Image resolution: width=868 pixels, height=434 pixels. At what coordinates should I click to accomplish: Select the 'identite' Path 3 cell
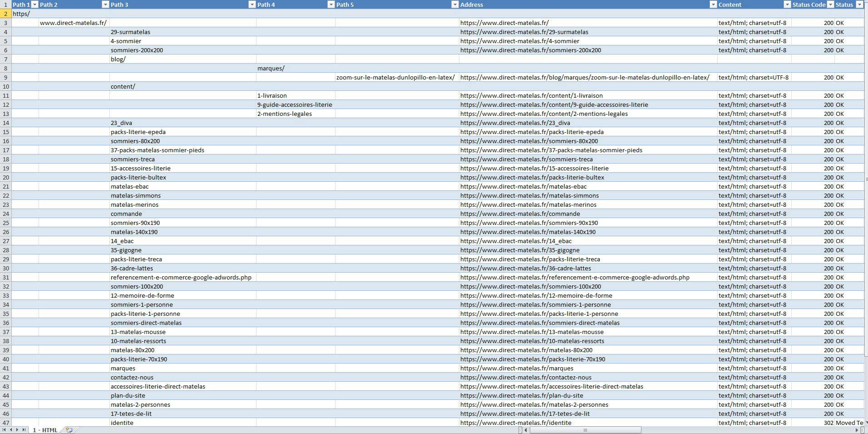[183, 423]
